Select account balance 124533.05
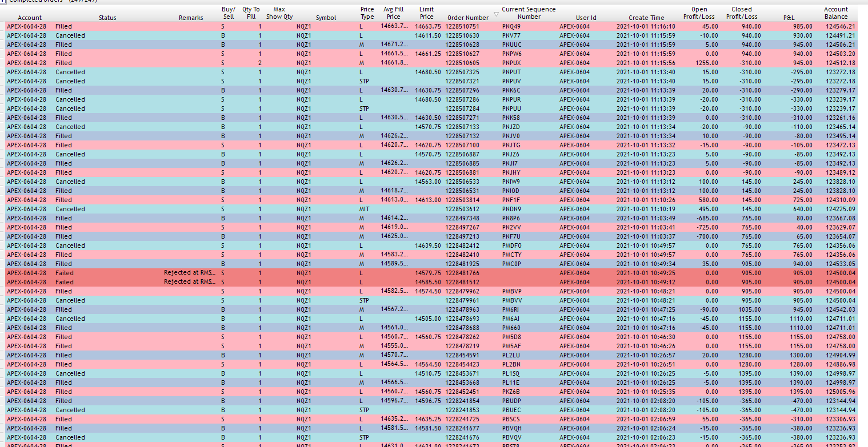The height and width of the screenshot is (447, 868). (x=839, y=264)
